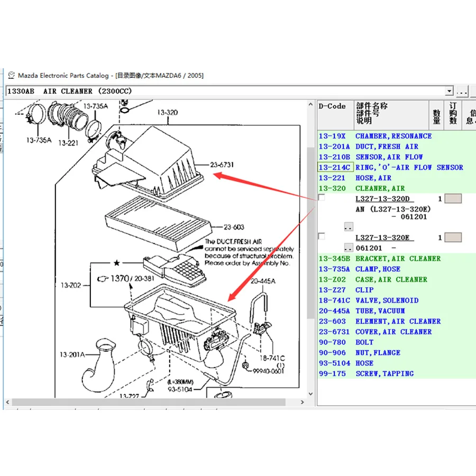Select row 99-175 SCREW, TAPPING
Viewport: 476px width, 476px height.
pyautogui.click(x=397, y=374)
